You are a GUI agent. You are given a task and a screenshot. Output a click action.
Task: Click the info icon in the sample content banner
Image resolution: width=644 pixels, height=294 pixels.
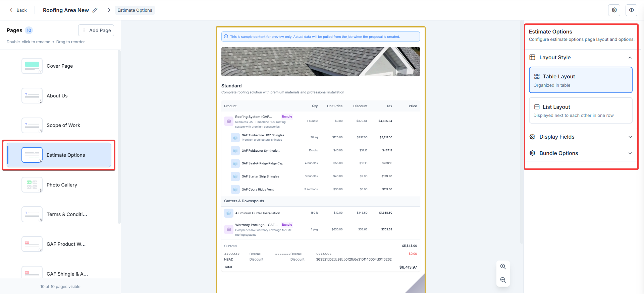[x=226, y=36]
